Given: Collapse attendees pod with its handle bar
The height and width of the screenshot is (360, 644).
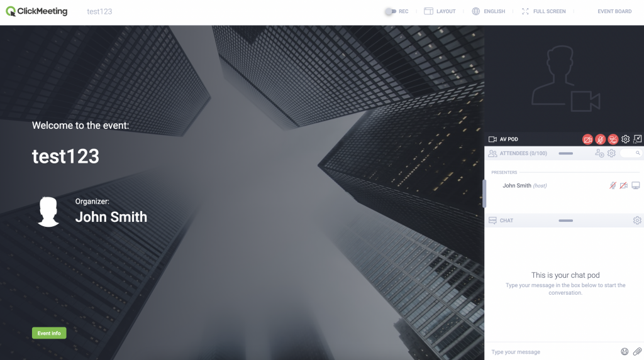Looking at the screenshot, I should (565, 153).
